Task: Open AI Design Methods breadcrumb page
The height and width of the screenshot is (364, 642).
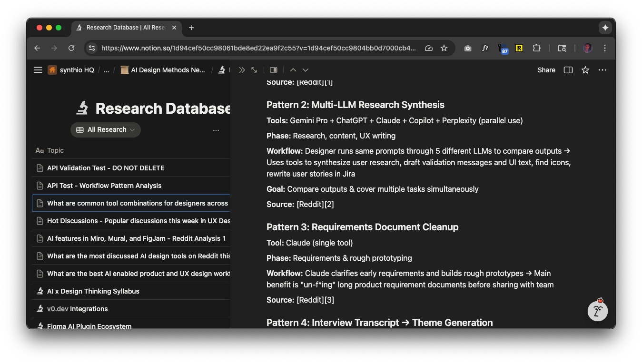Action: pyautogui.click(x=163, y=70)
